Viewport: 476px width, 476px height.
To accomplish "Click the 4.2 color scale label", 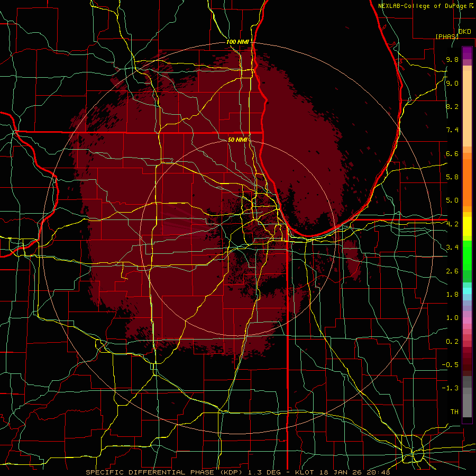I will click(x=452, y=224).
